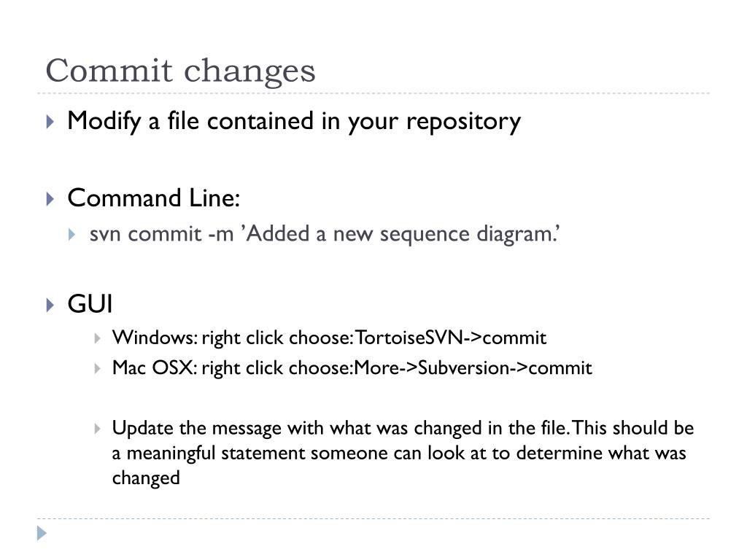This screenshot has height=560, width=747.
Task: Click the bullet arrow beside Modify a file
Action: click(x=50, y=122)
